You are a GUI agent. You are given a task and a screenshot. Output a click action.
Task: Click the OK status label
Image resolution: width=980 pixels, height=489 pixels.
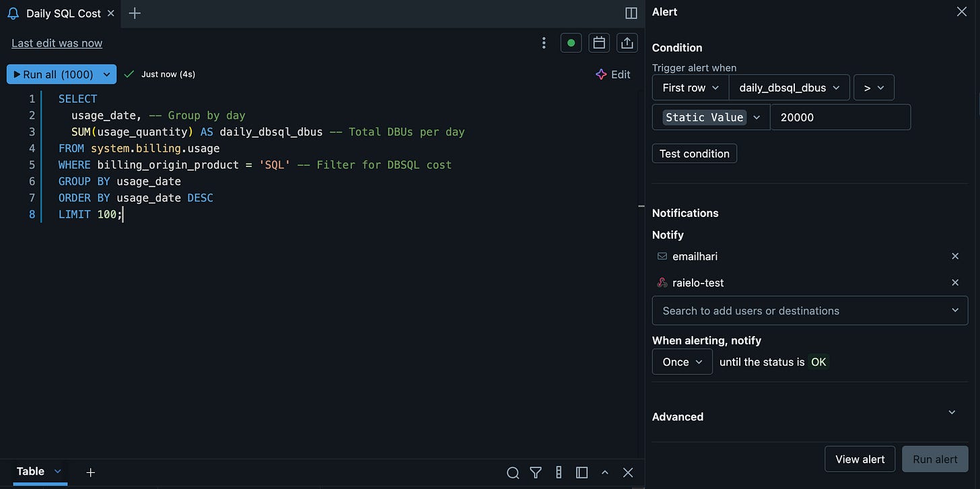pos(818,362)
